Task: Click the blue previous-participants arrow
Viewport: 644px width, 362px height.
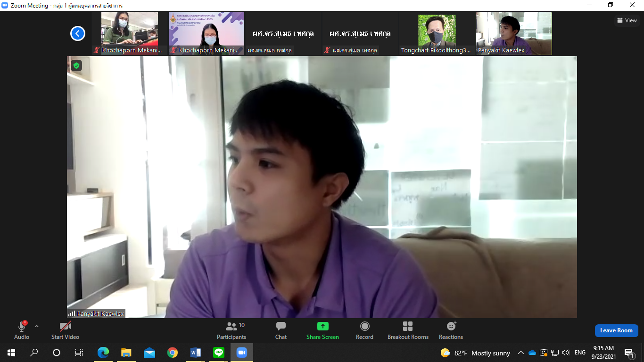Action: 78,33
